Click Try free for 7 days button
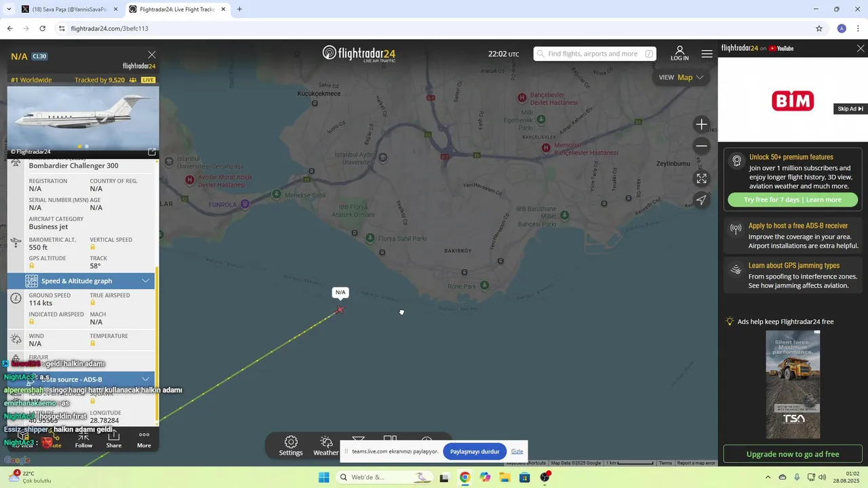 click(792, 200)
